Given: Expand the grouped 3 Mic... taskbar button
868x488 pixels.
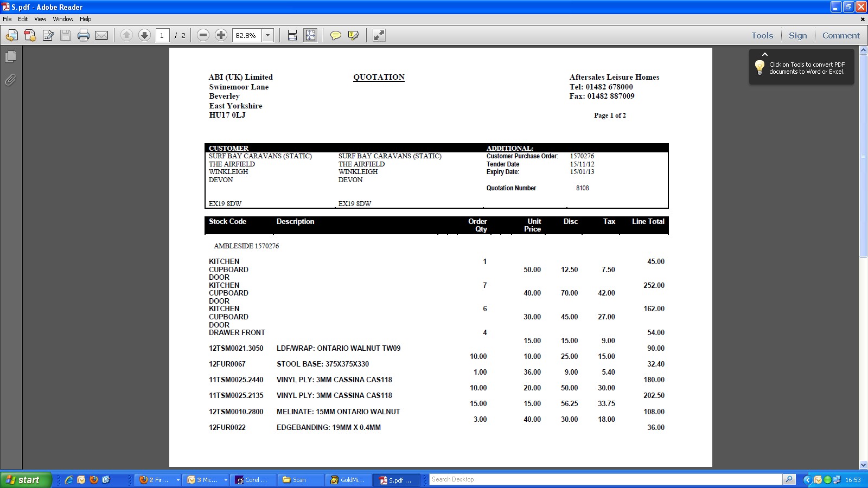Looking at the screenshot, I should click(x=225, y=480).
